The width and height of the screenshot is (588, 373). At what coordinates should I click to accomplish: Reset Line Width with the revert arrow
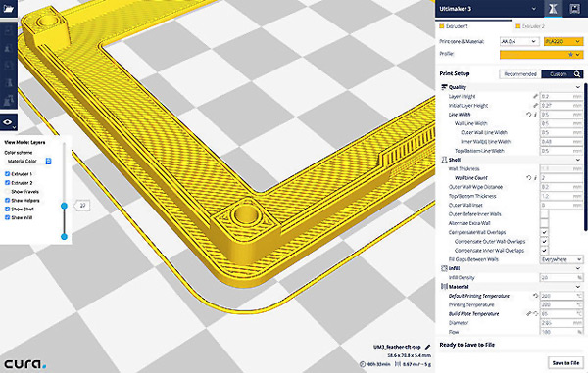click(x=529, y=115)
